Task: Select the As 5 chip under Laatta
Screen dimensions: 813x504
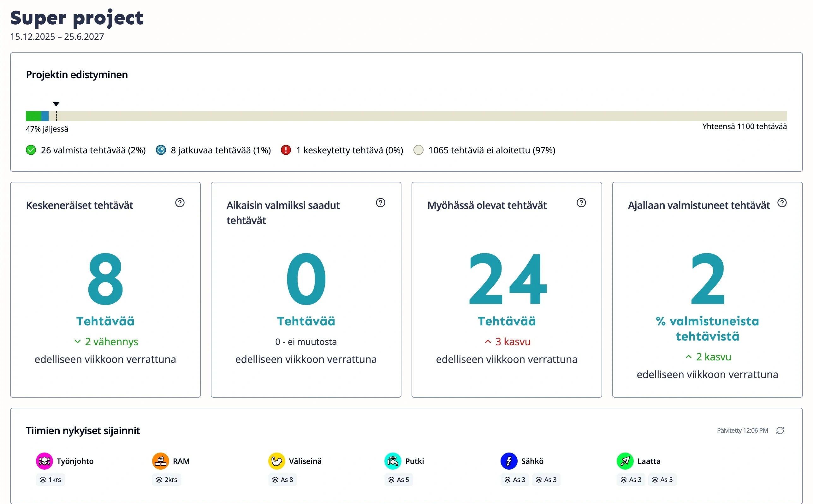Action: coord(662,479)
